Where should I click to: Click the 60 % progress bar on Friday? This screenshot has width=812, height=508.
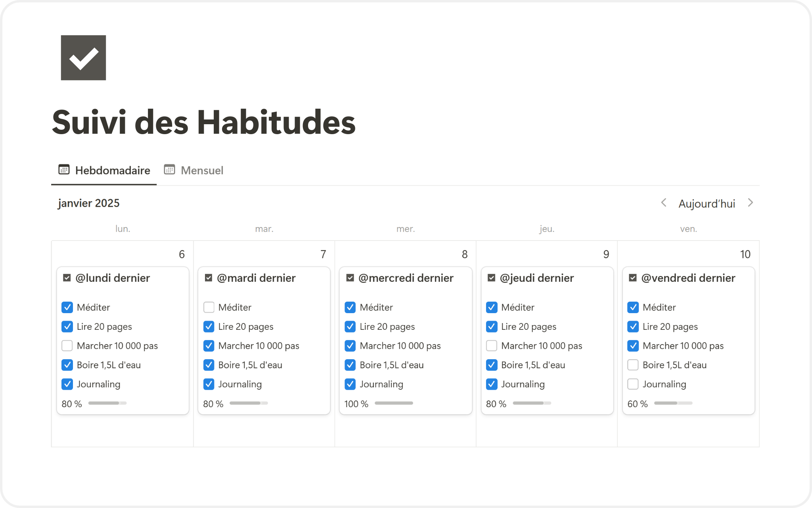pyautogui.click(x=673, y=403)
